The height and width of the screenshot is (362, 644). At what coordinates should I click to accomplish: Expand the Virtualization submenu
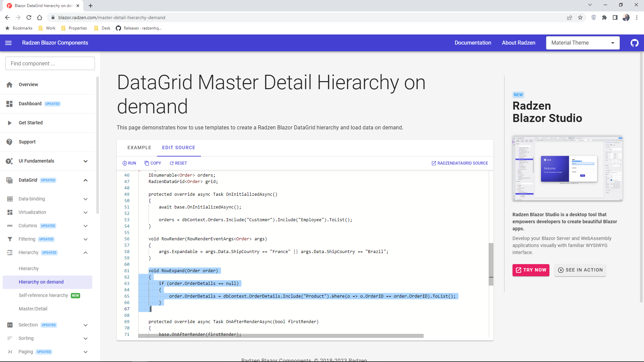pyautogui.click(x=86, y=213)
